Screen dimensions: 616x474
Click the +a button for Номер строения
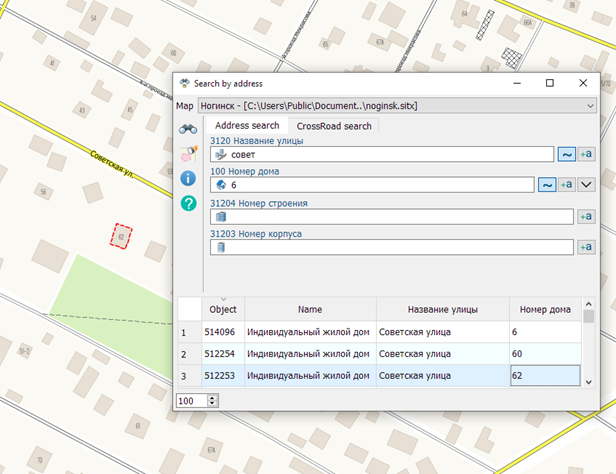[587, 216]
